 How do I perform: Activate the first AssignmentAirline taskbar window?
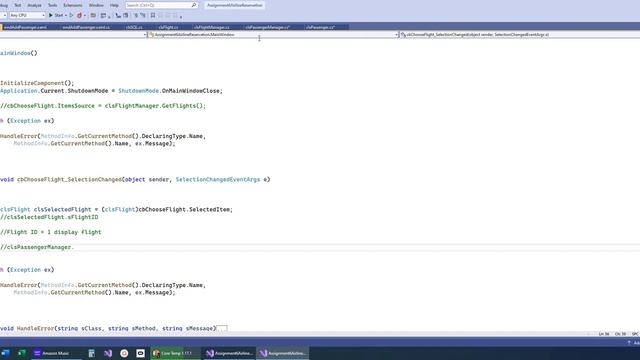pos(229,353)
